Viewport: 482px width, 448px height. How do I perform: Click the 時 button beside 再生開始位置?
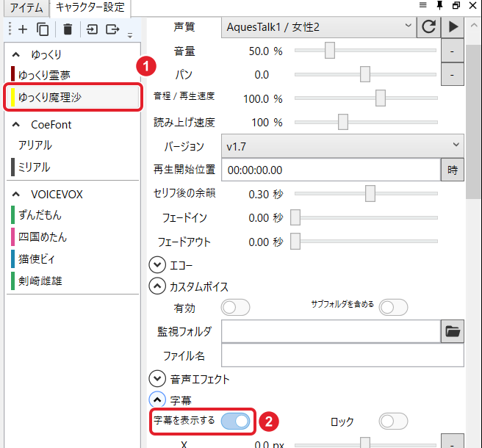click(453, 170)
